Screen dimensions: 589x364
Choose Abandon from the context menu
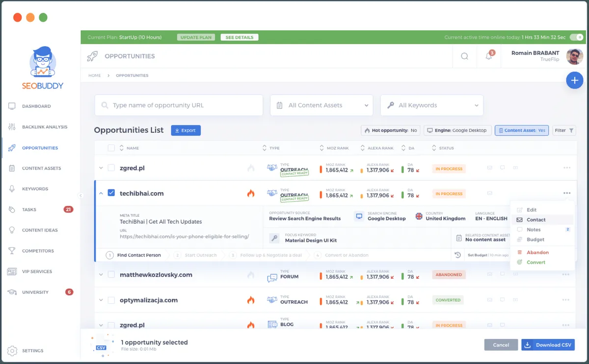pyautogui.click(x=537, y=252)
